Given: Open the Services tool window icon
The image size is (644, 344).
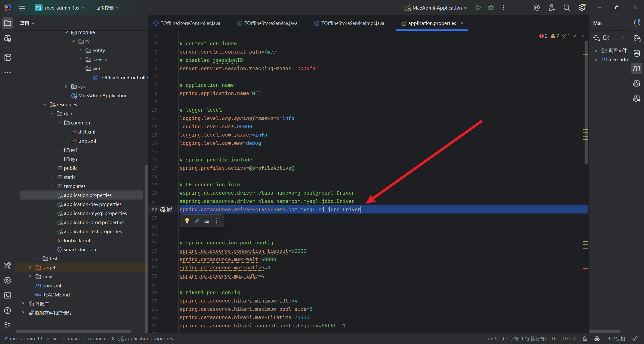Looking at the screenshot, I should tap(8, 280).
